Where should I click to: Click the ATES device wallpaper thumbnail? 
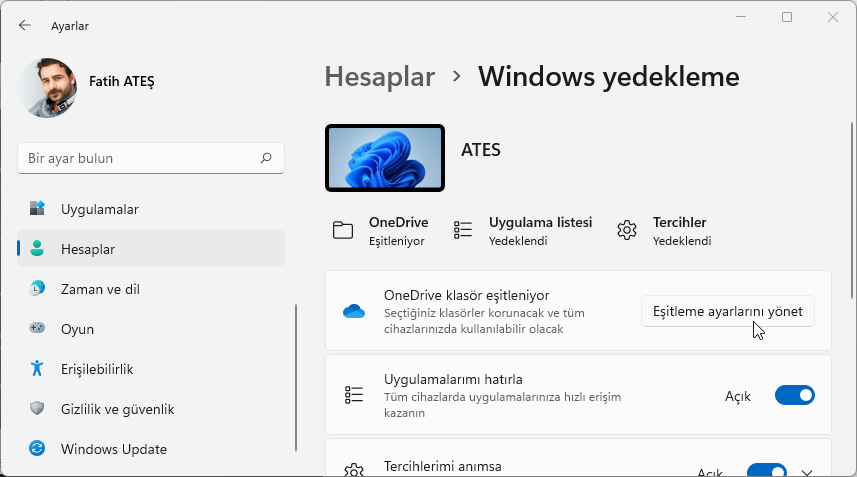(x=385, y=158)
